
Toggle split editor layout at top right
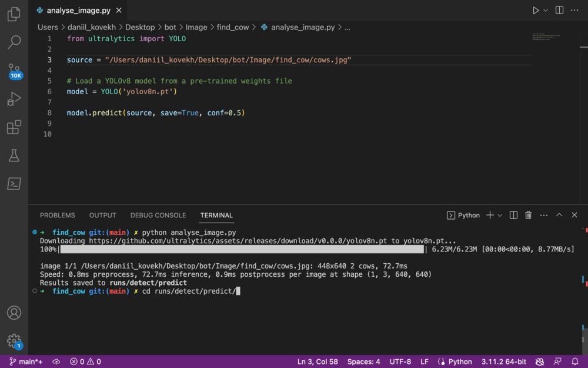tap(559, 11)
